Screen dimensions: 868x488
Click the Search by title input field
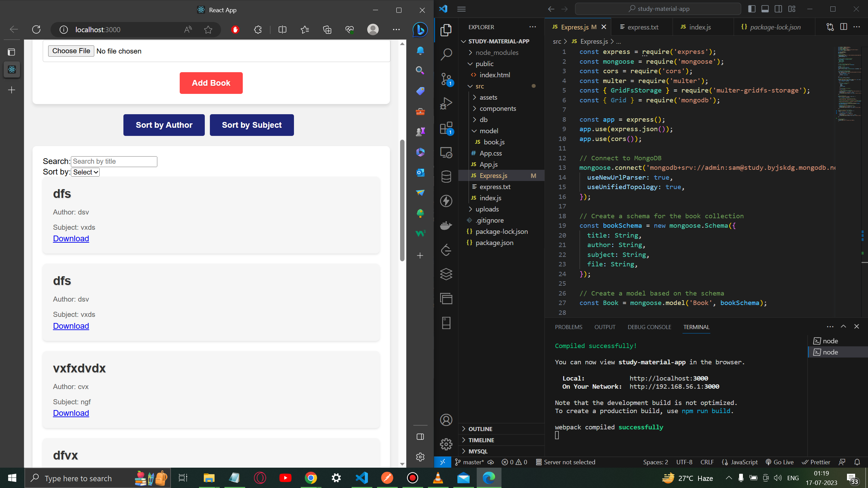click(114, 161)
